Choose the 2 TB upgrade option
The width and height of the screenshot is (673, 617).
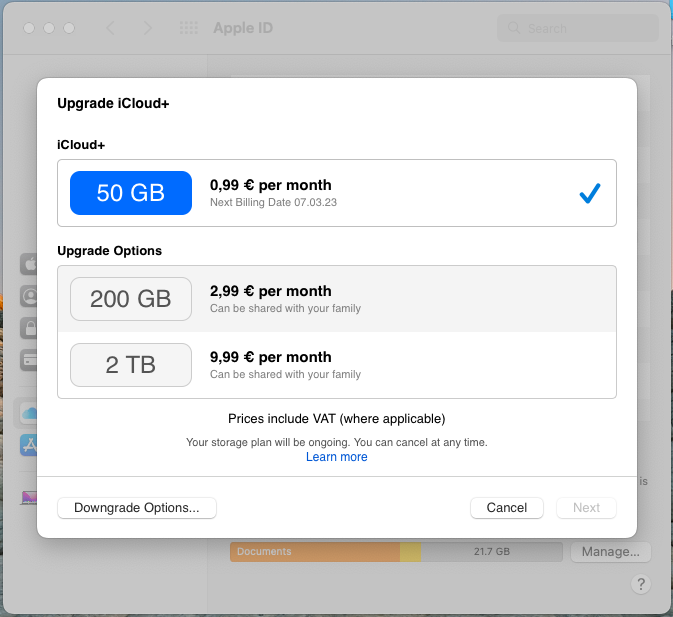337,365
